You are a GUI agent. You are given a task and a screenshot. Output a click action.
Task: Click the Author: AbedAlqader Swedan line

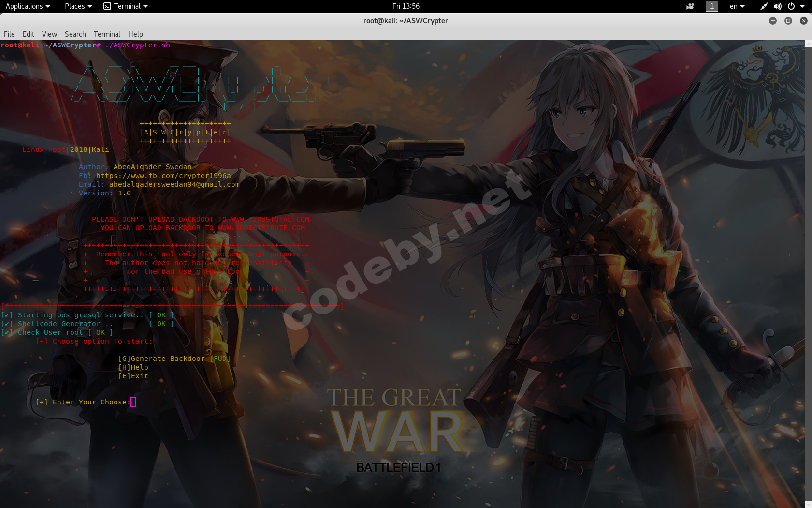(x=135, y=167)
